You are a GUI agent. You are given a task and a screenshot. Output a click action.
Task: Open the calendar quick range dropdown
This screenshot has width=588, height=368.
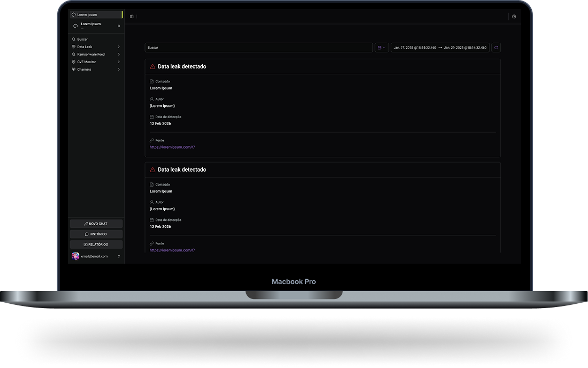coord(381,48)
